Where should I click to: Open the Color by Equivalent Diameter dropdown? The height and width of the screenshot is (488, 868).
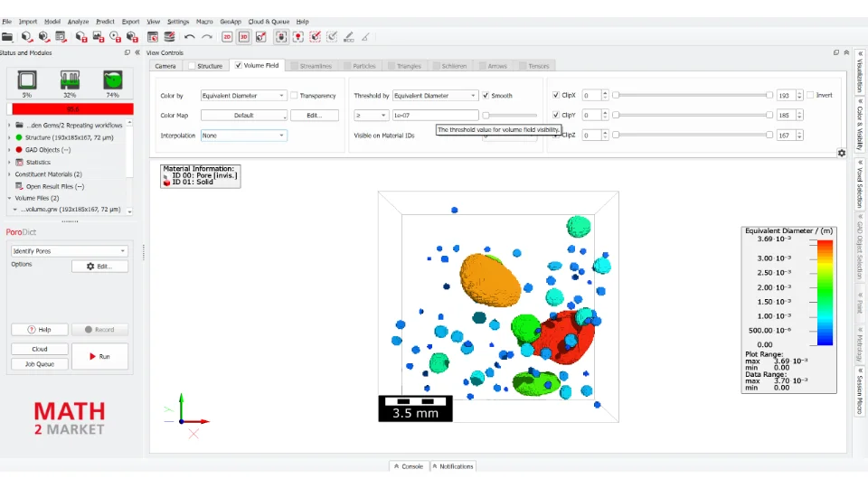tap(243, 96)
